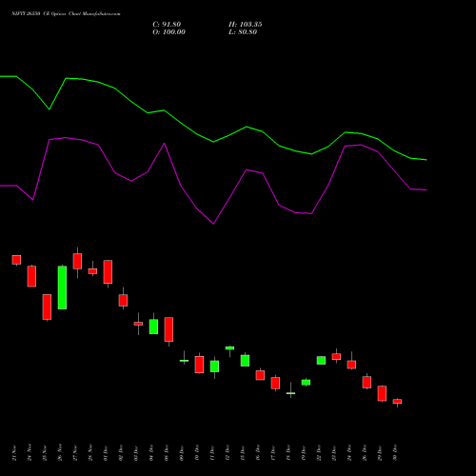Select the red candlestick for 16 Dec
The width and height of the screenshot is (476, 476).
[x=260, y=375]
